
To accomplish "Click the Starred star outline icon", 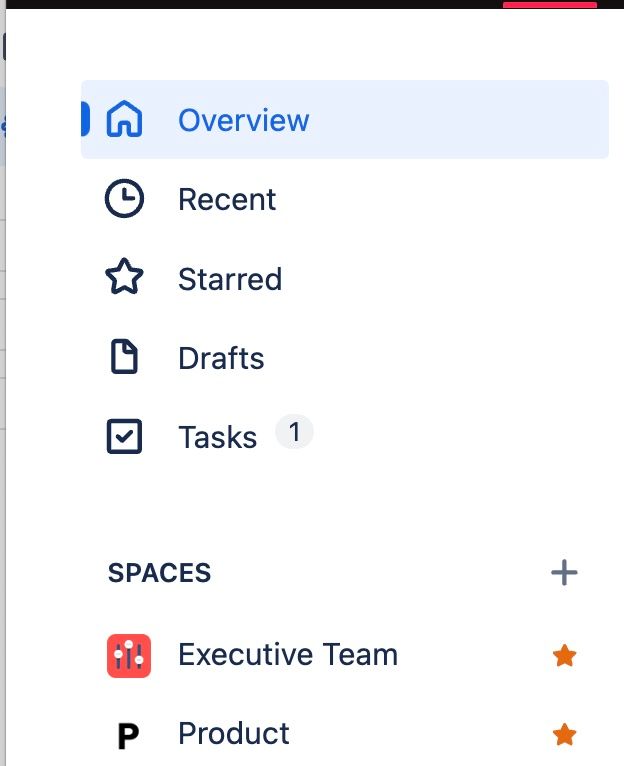I will tap(124, 277).
